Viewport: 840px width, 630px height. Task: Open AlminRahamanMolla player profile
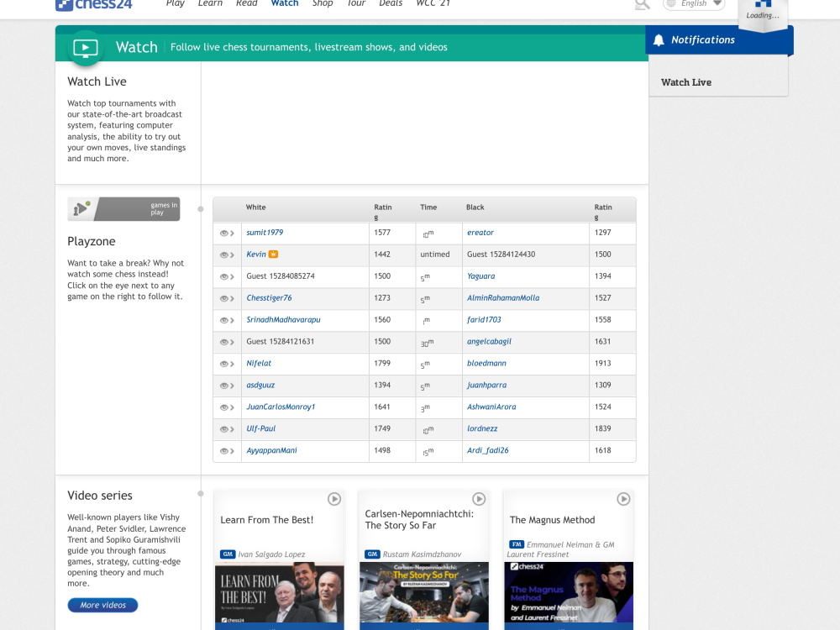(503, 298)
